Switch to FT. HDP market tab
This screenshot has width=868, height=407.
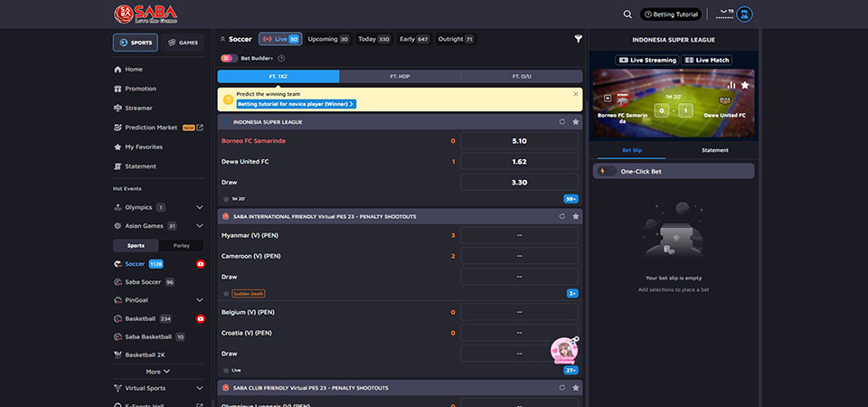(400, 76)
